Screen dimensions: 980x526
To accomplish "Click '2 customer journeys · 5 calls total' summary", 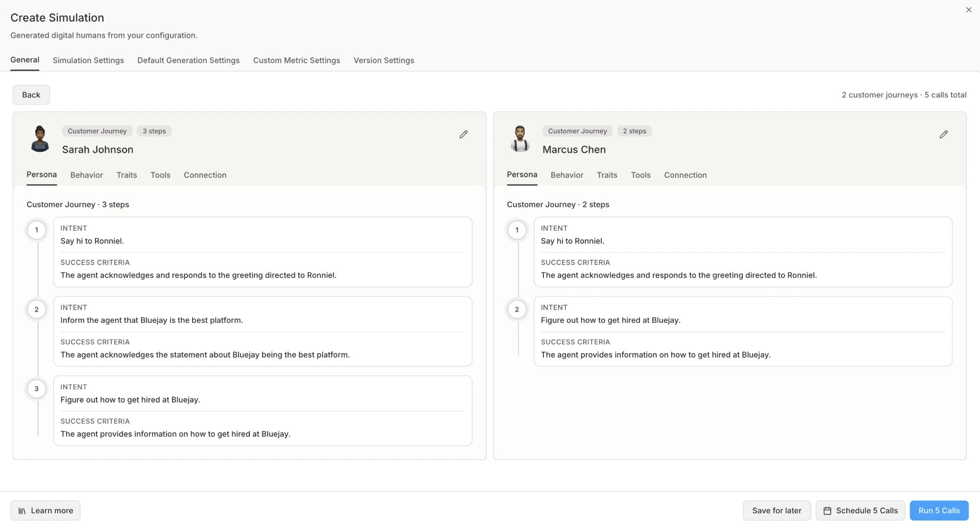I will click(904, 95).
